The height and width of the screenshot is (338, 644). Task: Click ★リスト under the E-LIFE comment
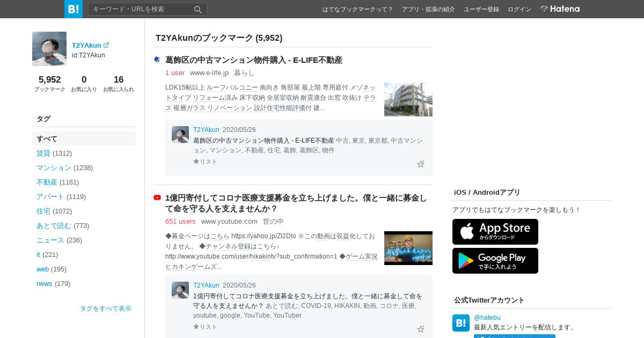(x=205, y=161)
